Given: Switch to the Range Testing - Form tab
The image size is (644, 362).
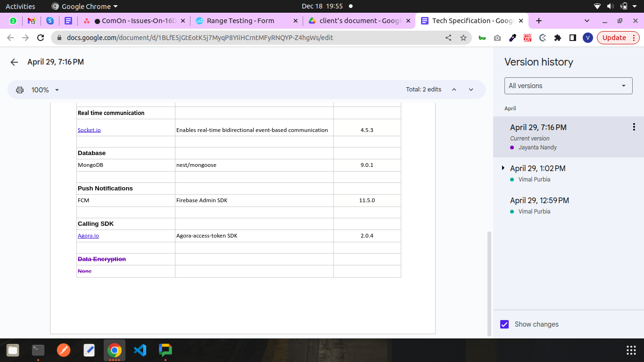Looking at the screenshot, I should pyautogui.click(x=240, y=21).
